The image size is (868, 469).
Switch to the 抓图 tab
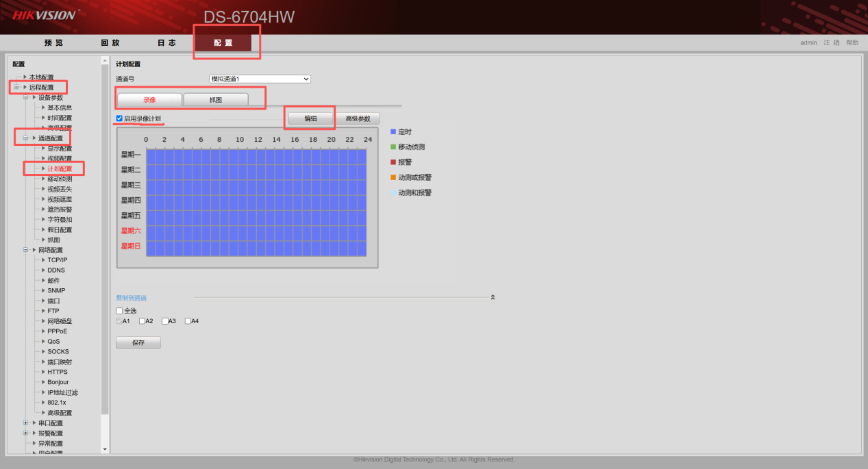[x=215, y=100]
